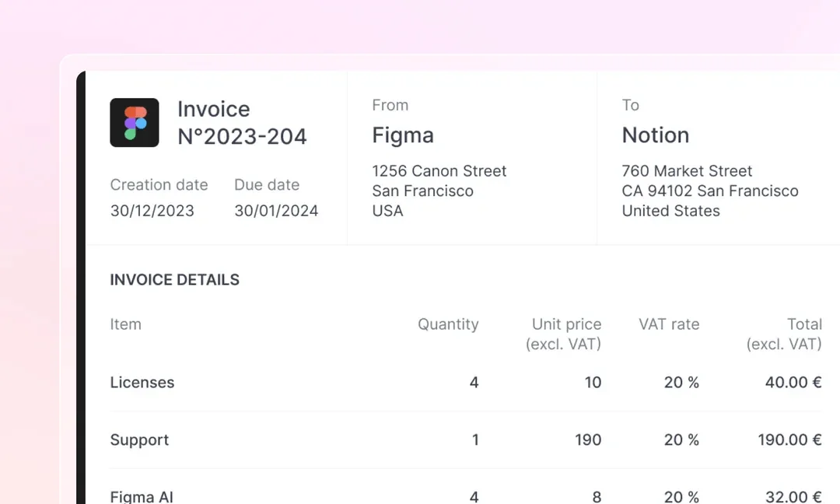Click the 1256 Canon Street address line
The height and width of the screenshot is (504, 840).
[439, 171]
